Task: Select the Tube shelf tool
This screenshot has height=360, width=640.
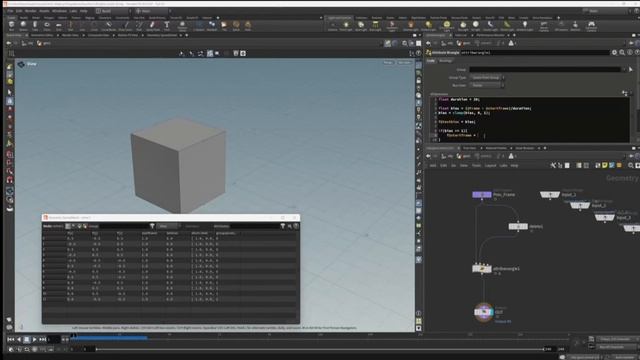Action: (x=35, y=26)
